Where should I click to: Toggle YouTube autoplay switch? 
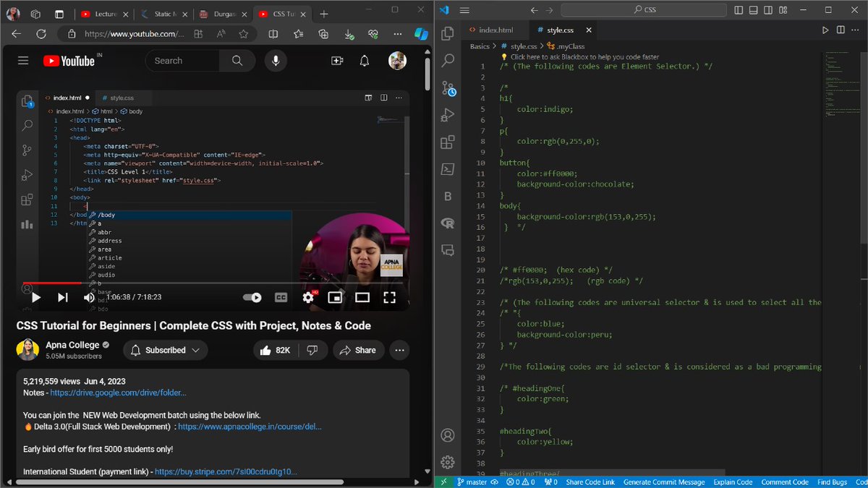pyautogui.click(x=252, y=297)
